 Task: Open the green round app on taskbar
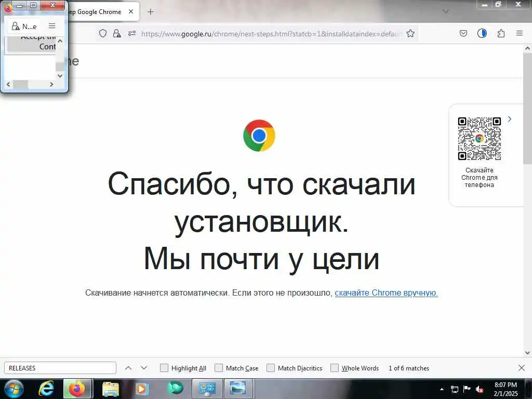[x=175, y=388]
